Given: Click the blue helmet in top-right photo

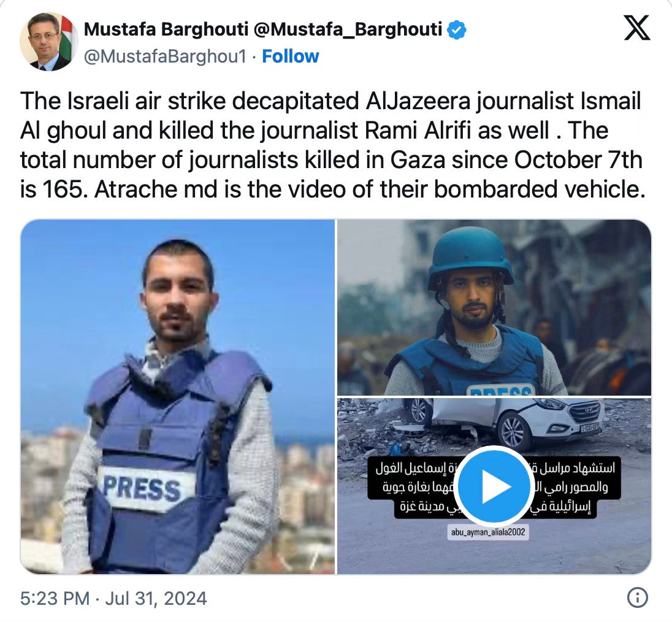Looking at the screenshot, I should click(x=470, y=253).
